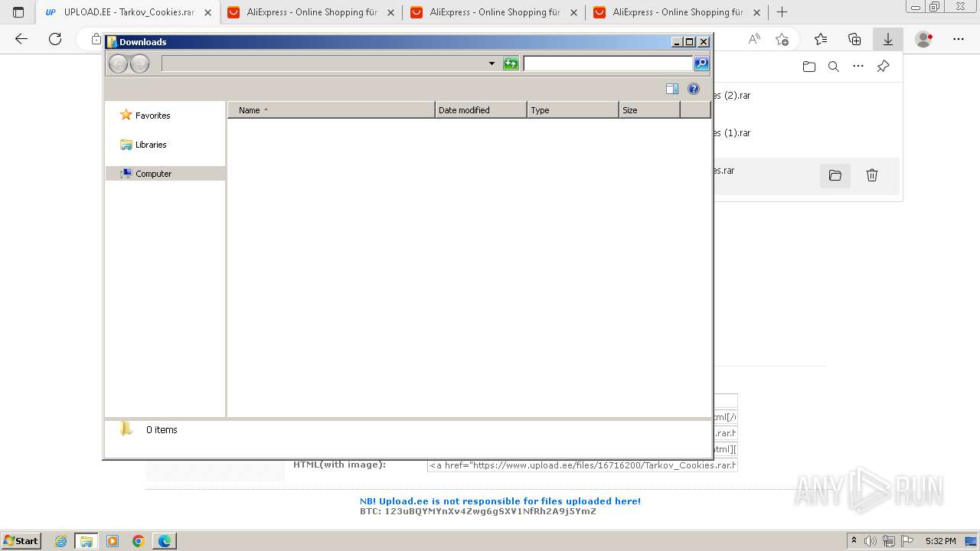Viewport: 980px width, 551px height.
Task: Open a new browser tab
Action: (x=782, y=12)
